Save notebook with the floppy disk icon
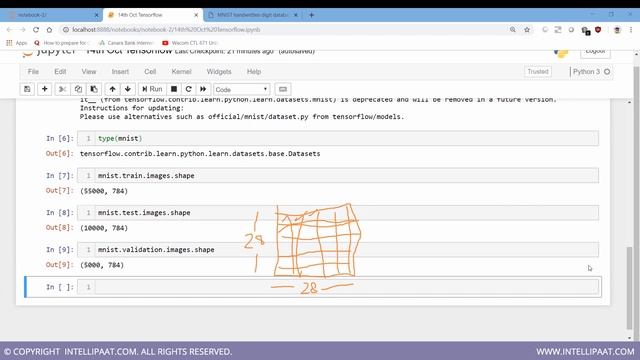 [27, 89]
